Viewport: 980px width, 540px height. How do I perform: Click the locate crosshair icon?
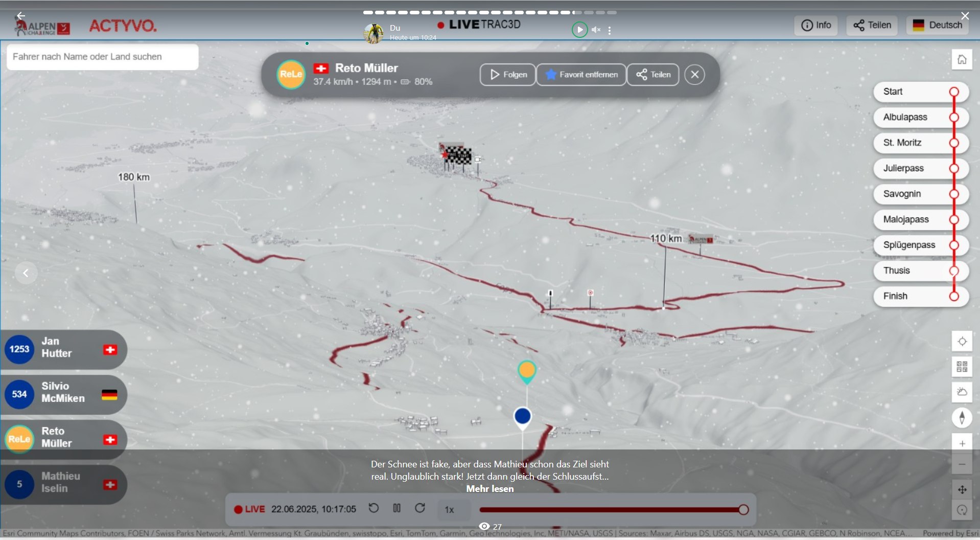click(x=962, y=341)
